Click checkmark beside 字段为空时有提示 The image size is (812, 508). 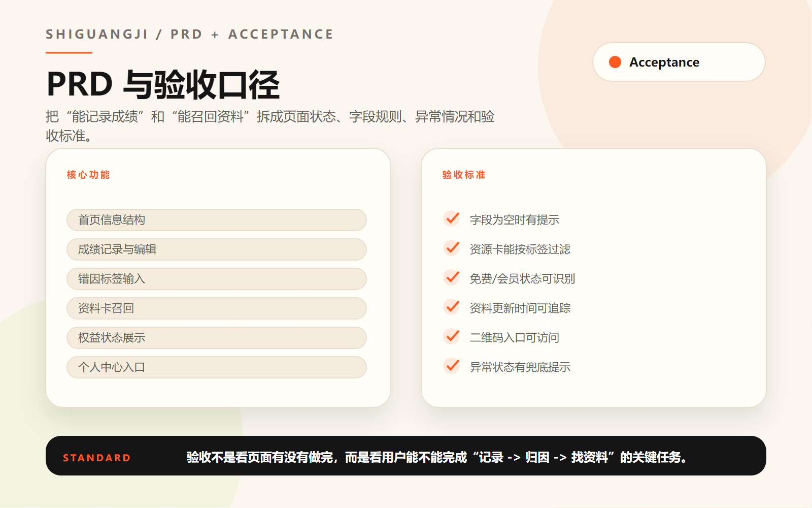coord(452,219)
